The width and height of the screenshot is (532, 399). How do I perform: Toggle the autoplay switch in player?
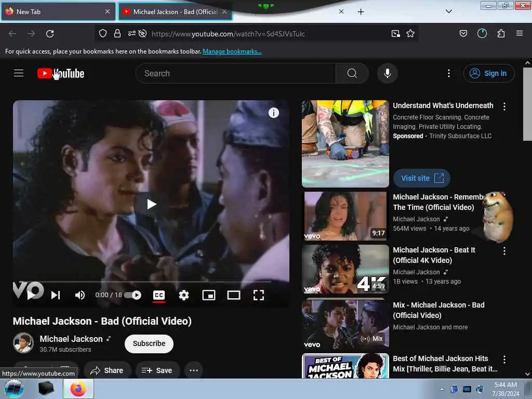[133, 295]
